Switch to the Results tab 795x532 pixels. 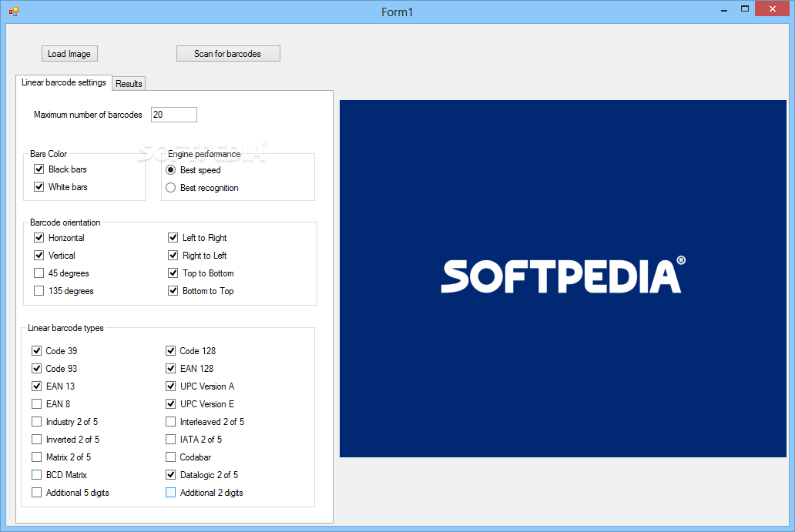(x=129, y=84)
